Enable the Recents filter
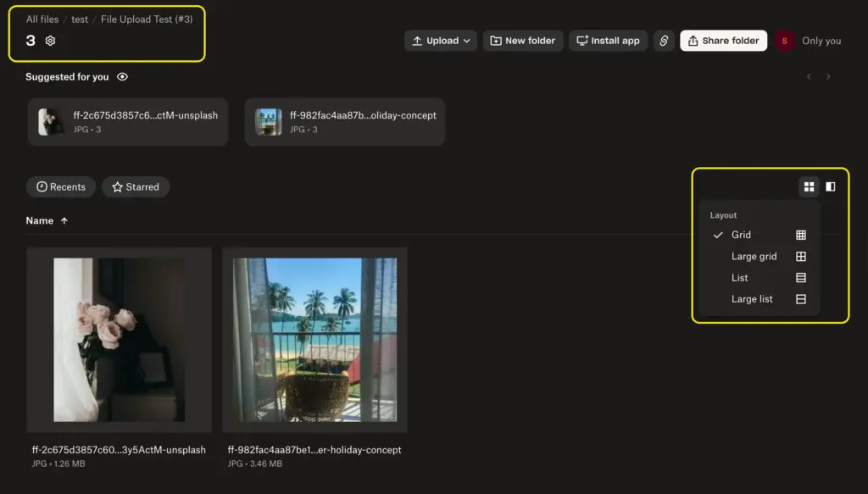This screenshot has width=868, height=494. 60,186
